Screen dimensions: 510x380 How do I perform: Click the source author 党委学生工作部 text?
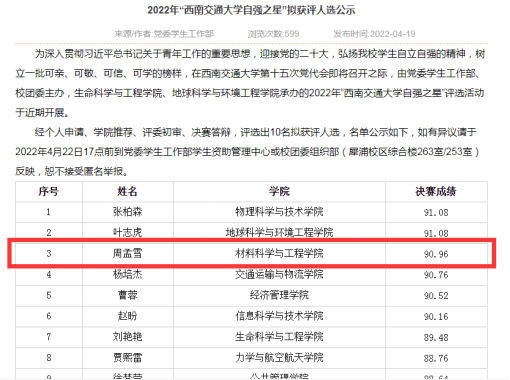(164, 34)
